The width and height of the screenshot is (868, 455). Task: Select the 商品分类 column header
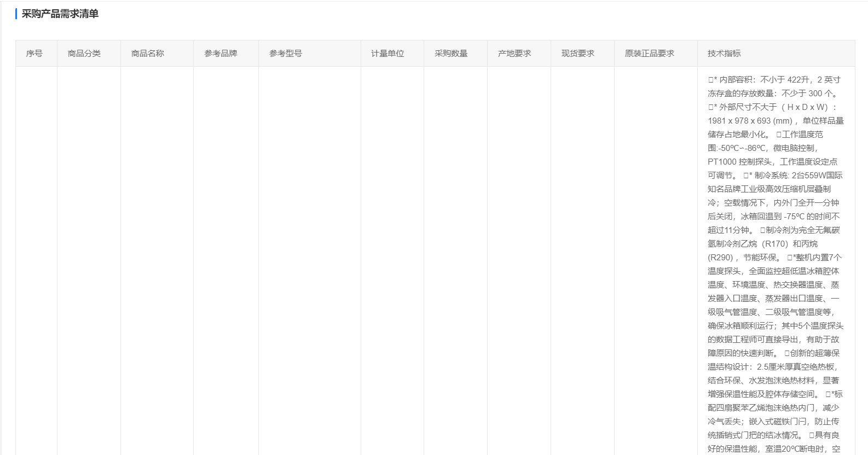(84, 53)
